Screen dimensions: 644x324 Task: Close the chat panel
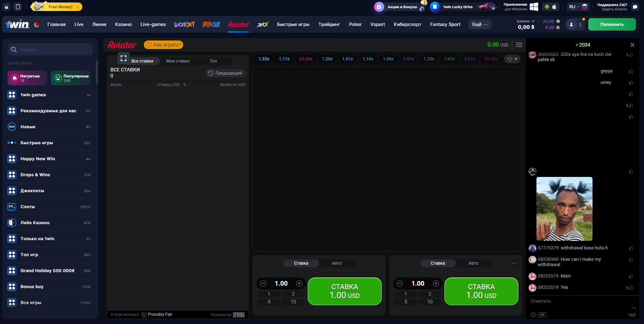[632, 45]
